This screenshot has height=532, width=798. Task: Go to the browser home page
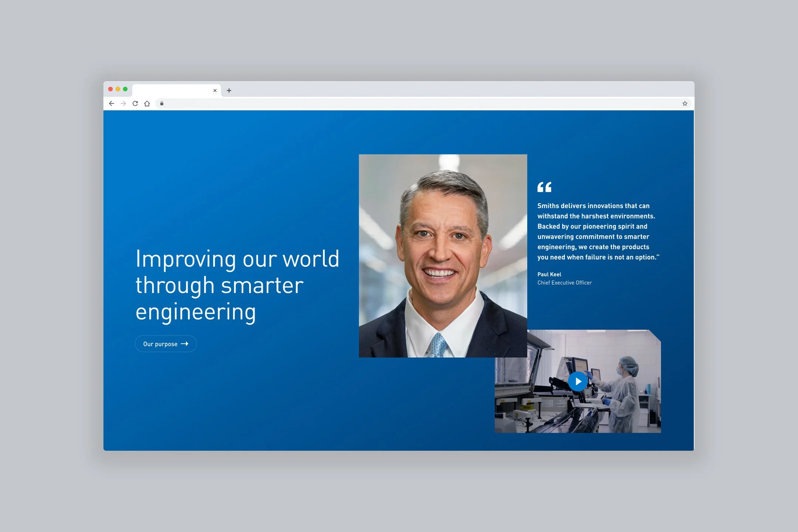[x=147, y=103]
